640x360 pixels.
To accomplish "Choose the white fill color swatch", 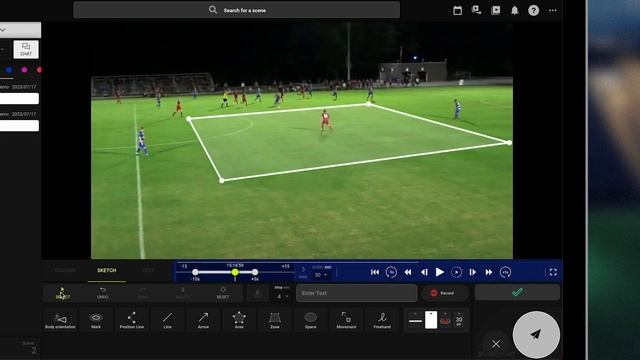I will 431,320.
